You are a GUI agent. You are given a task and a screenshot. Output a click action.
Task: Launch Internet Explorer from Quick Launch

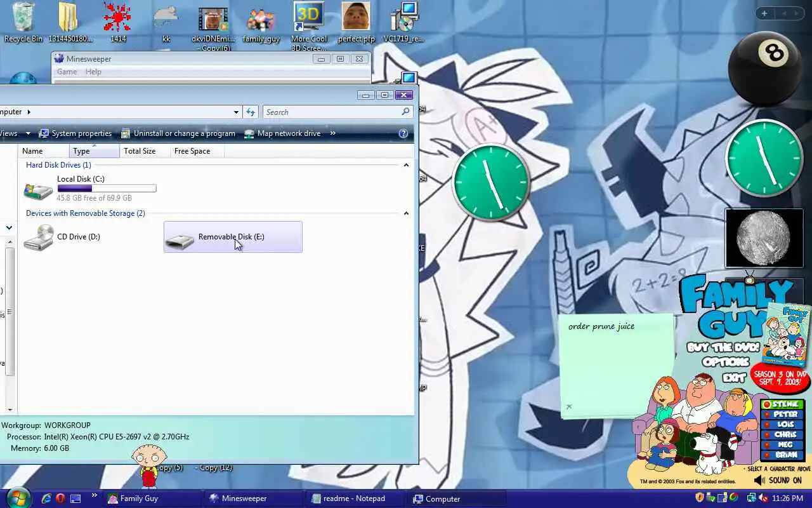click(46, 498)
